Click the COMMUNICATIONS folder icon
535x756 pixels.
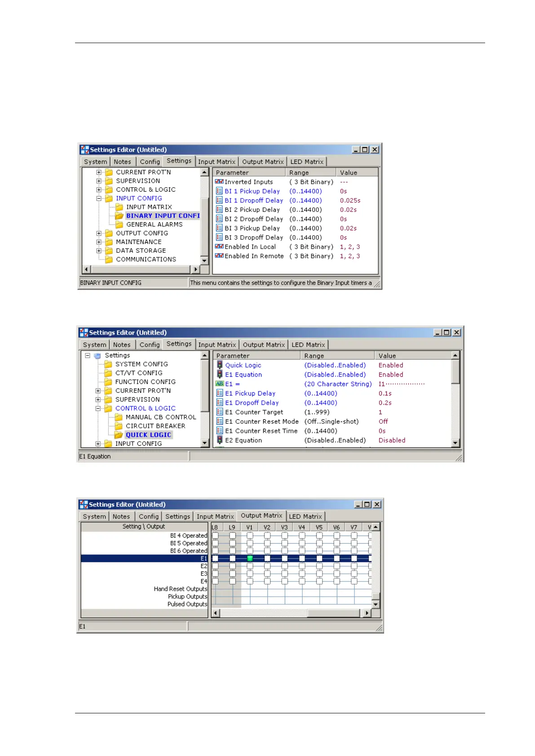click(x=109, y=259)
